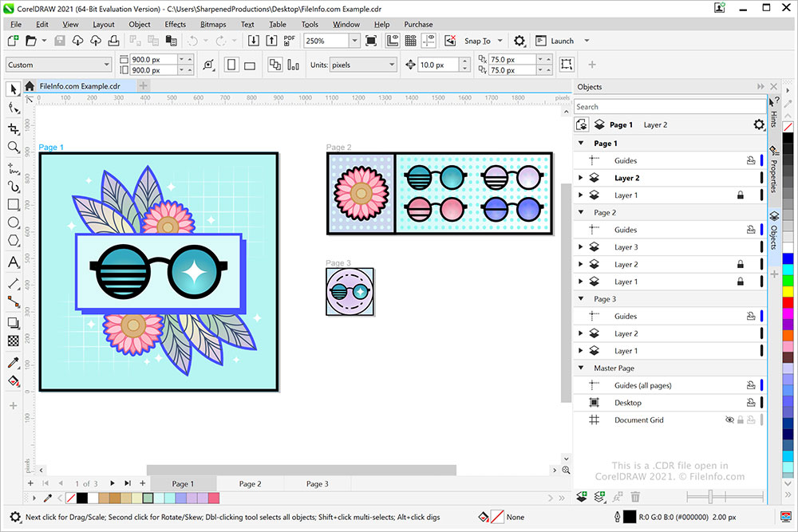Toggle the lock on Page 1 Layer 1
The width and height of the screenshot is (798, 532).
click(x=741, y=195)
